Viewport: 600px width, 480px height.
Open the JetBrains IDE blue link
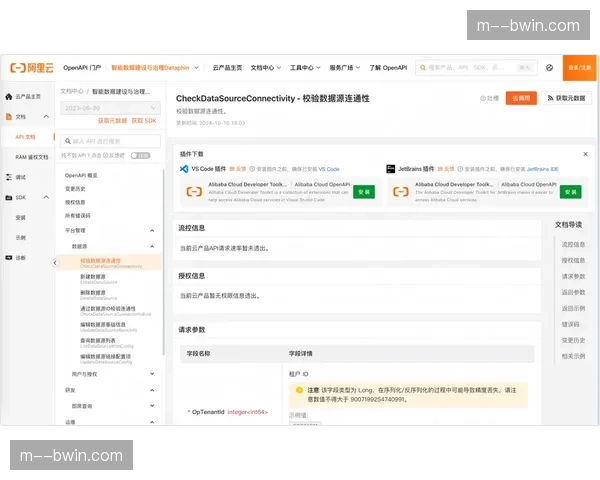(x=543, y=169)
